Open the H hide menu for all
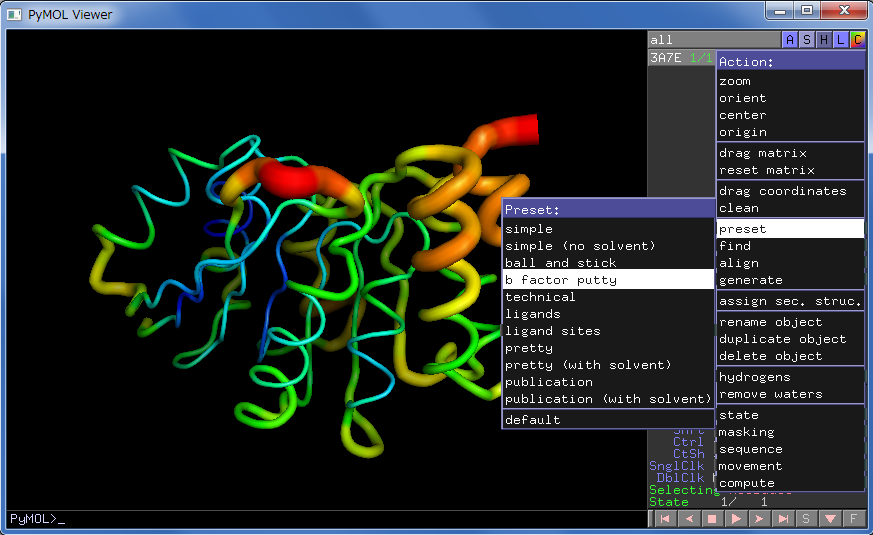This screenshot has width=873, height=535. pos(824,40)
